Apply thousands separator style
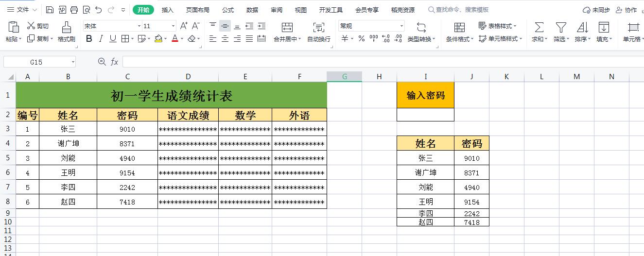 tap(374, 39)
